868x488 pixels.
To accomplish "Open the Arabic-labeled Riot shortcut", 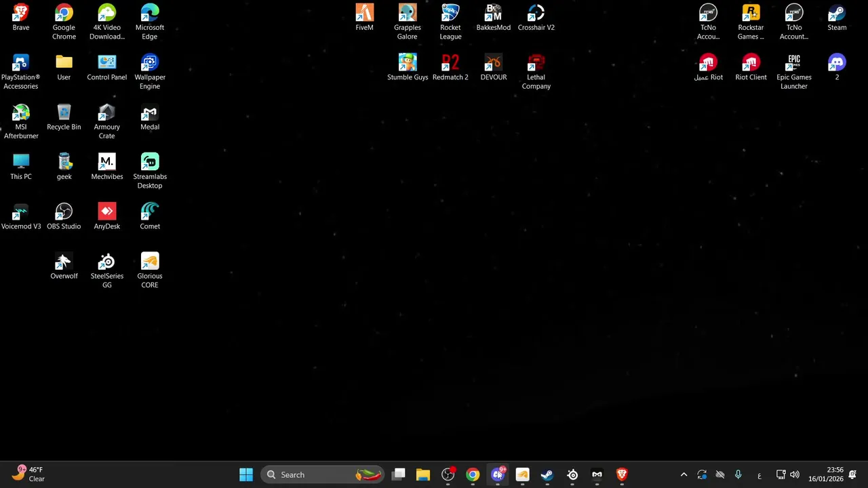I will [708, 68].
